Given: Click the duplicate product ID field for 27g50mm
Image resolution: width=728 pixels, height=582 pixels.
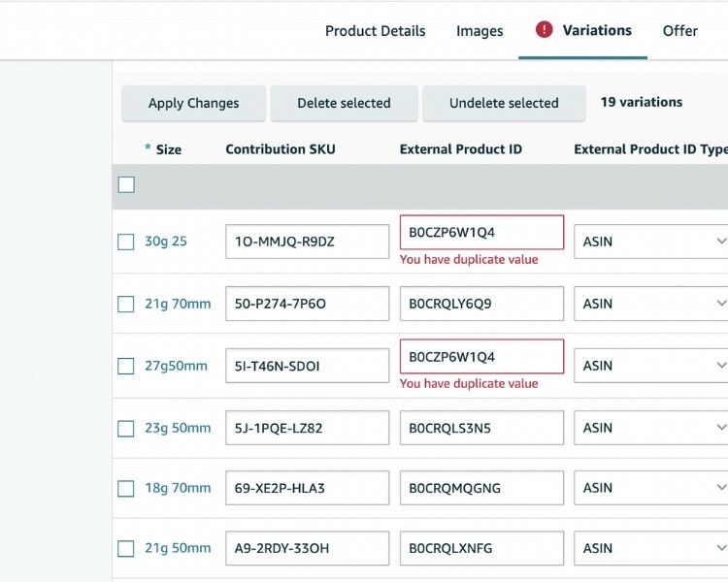Looking at the screenshot, I should pos(481,356).
